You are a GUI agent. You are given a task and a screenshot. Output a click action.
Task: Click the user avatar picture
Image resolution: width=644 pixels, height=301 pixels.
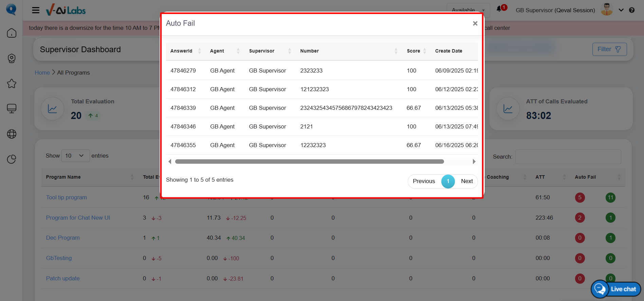tap(607, 9)
